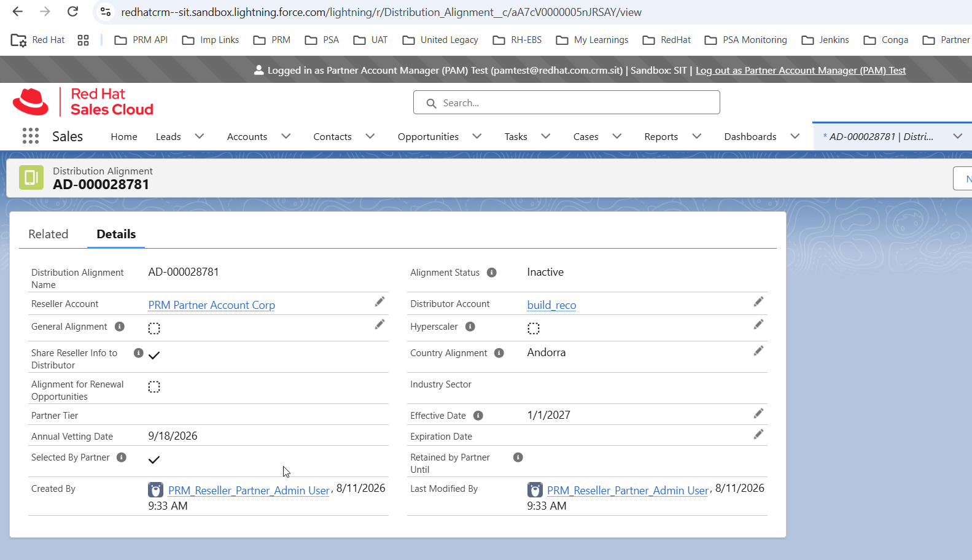
Task: Edit the Reseller Account field
Action: coord(380,301)
